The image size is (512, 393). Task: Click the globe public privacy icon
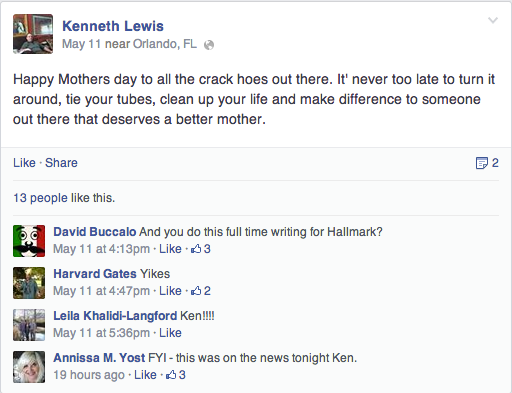[x=209, y=45]
